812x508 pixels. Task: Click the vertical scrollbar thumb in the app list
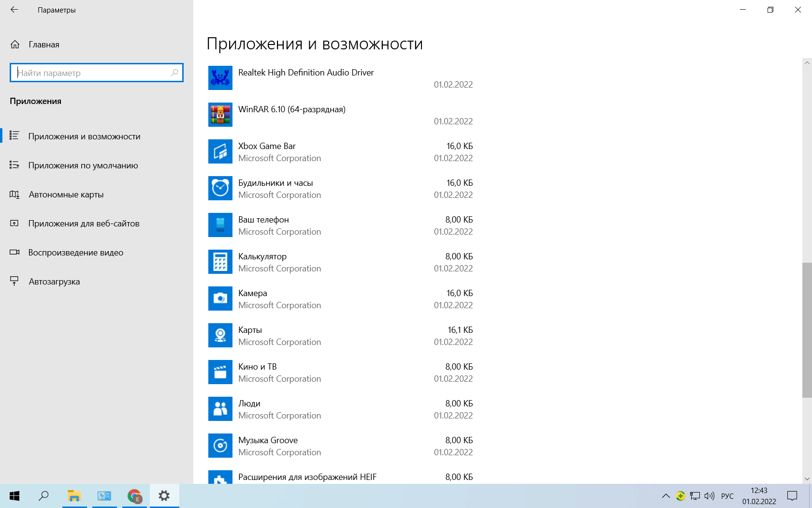point(807,330)
